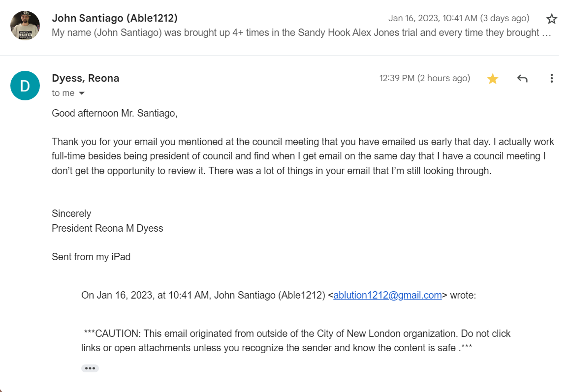570x392 pixels.
Task: Star John Santiago's collapsed email
Action: (551, 19)
